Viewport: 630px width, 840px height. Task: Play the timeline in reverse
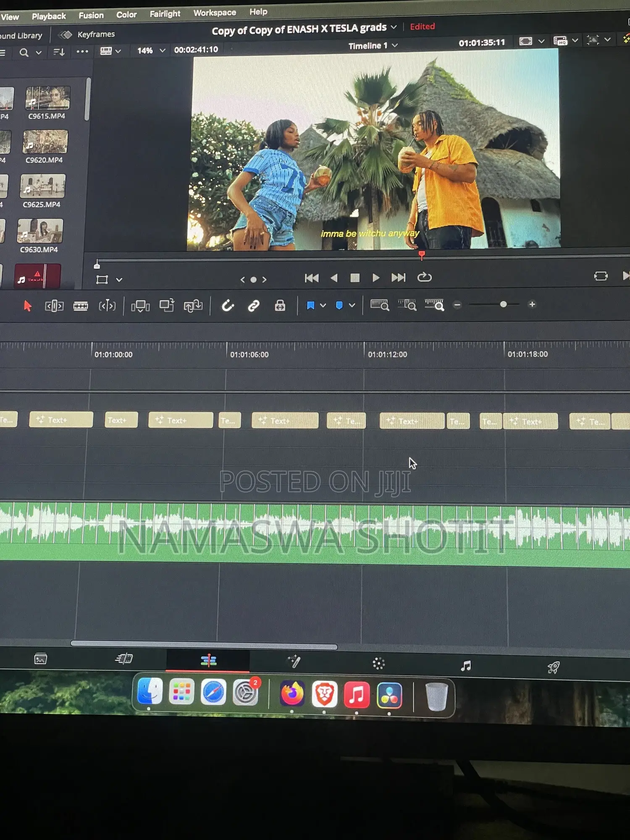(x=334, y=278)
